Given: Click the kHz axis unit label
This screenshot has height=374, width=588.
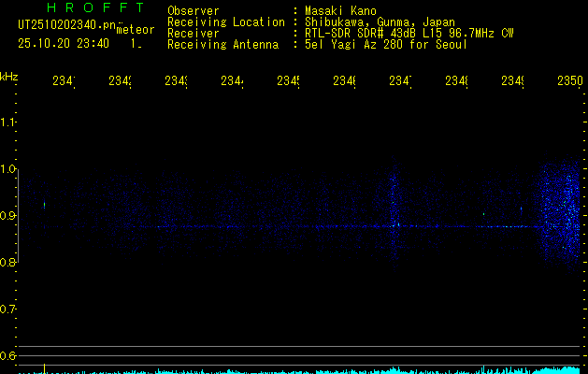Looking at the screenshot, I should (9, 75).
